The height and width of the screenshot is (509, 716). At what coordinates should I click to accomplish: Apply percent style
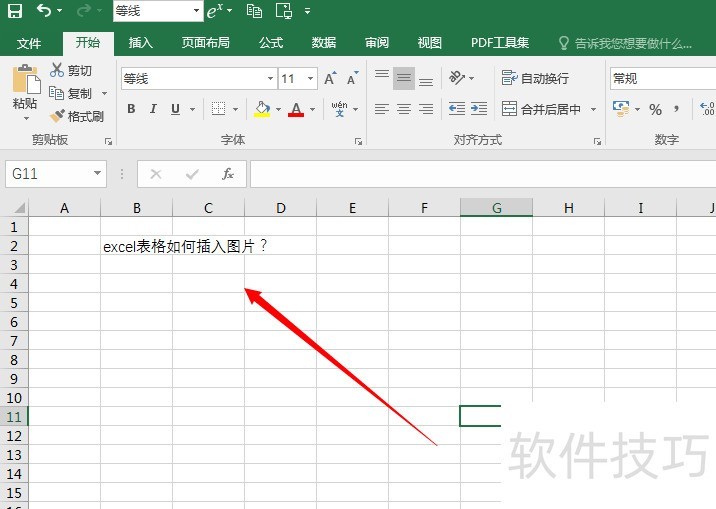click(x=655, y=109)
